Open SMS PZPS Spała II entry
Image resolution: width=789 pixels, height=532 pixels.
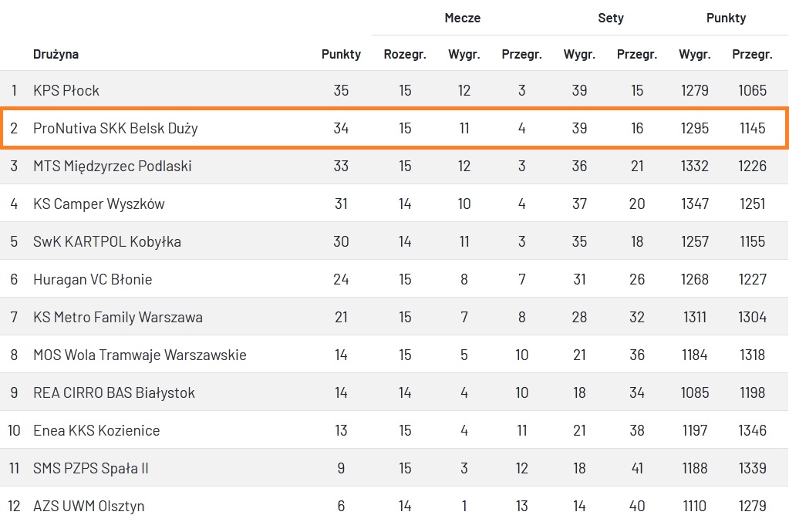click(x=90, y=468)
